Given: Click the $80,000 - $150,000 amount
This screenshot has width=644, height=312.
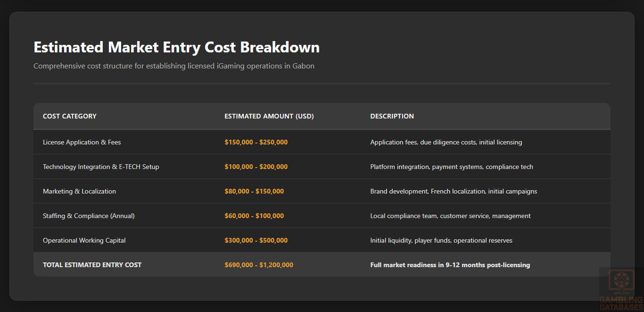Looking at the screenshot, I should [x=254, y=191].
